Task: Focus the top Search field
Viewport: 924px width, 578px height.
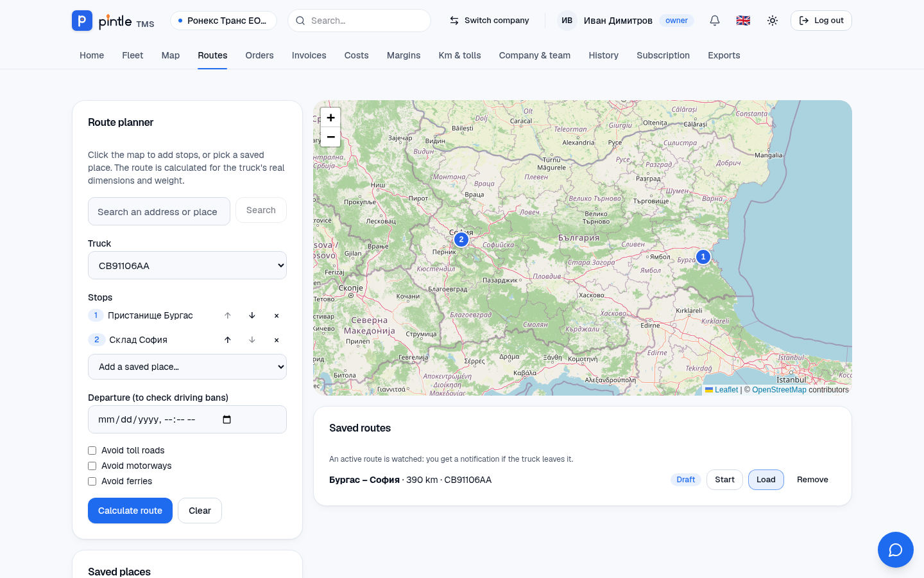Action: (x=359, y=21)
